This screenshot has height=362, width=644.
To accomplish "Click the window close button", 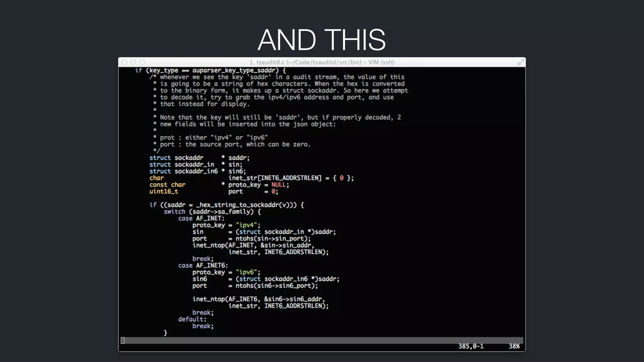I will point(125,62).
